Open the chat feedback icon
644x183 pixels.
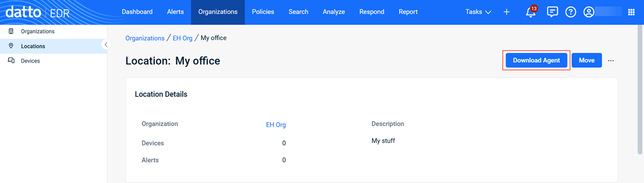click(x=552, y=12)
